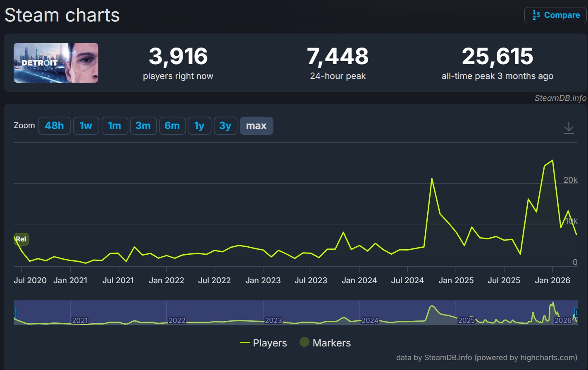Screen dimensions: 588x370
Task: Set chart zoom to 3m
Action: [143, 126]
